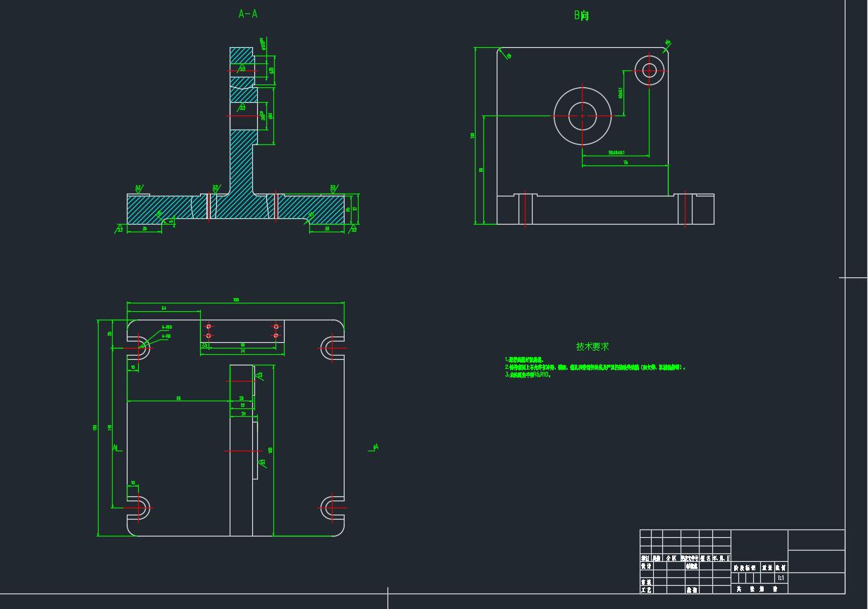Click the 76 horizontal dimension in B view

(625, 163)
